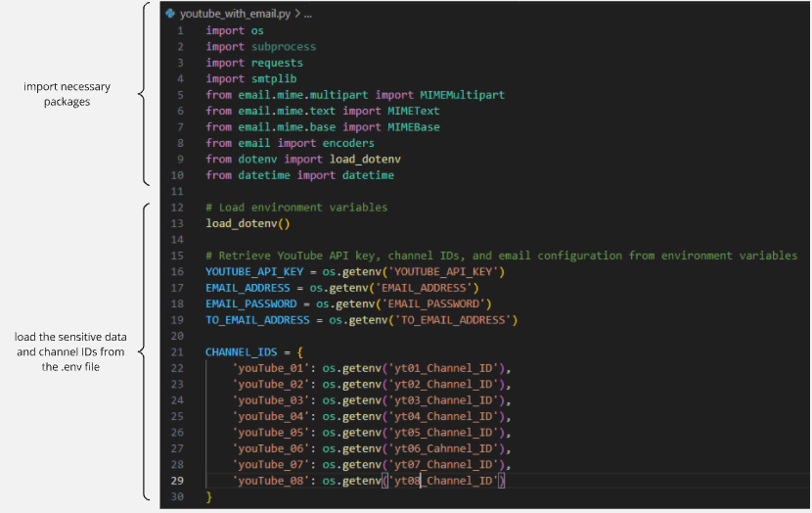Image resolution: width=812 pixels, height=513 pixels.
Task: Click the 'encoders' import name
Action: tap(348, 143)
